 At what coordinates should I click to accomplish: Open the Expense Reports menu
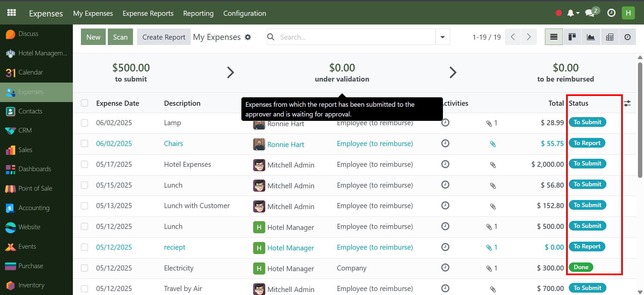pos(148,13)
